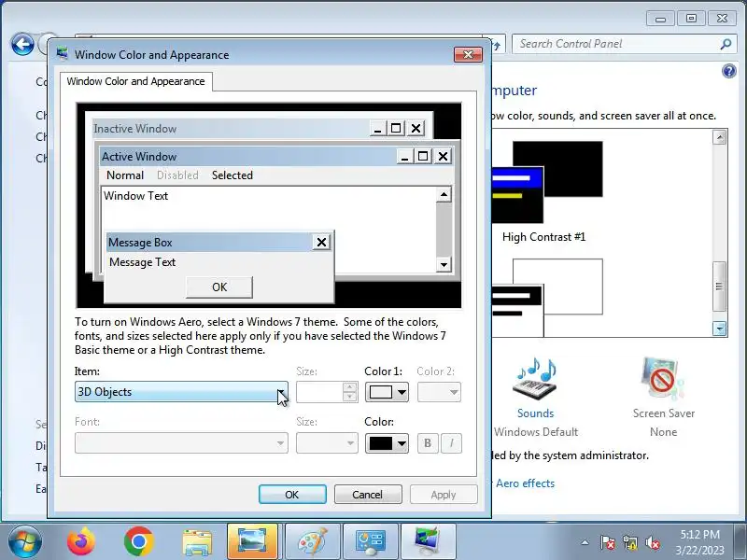The height and width of the screenshot is (560, 747).
Task: Select the Personalization monitor taskbar icon
Action: [x=429, y=541]
